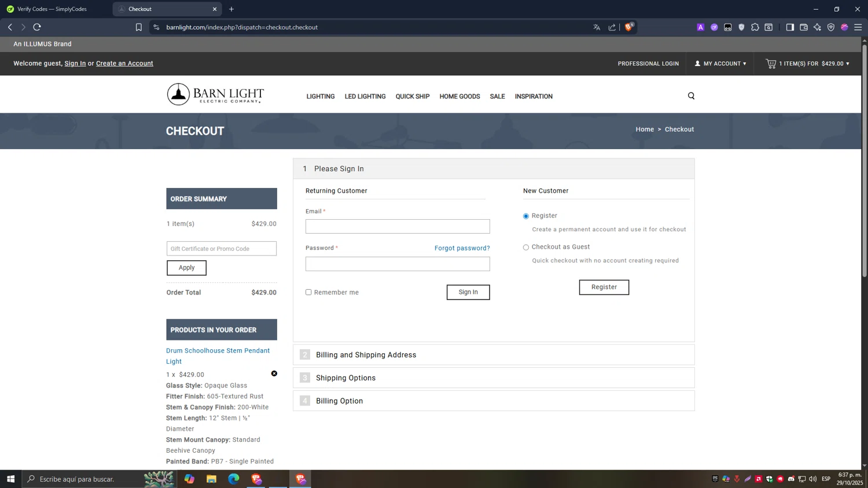Screen dimensions: 868x488
Task: Click into the Password input field
Action: pyautogui.click(x=398, y=264)
